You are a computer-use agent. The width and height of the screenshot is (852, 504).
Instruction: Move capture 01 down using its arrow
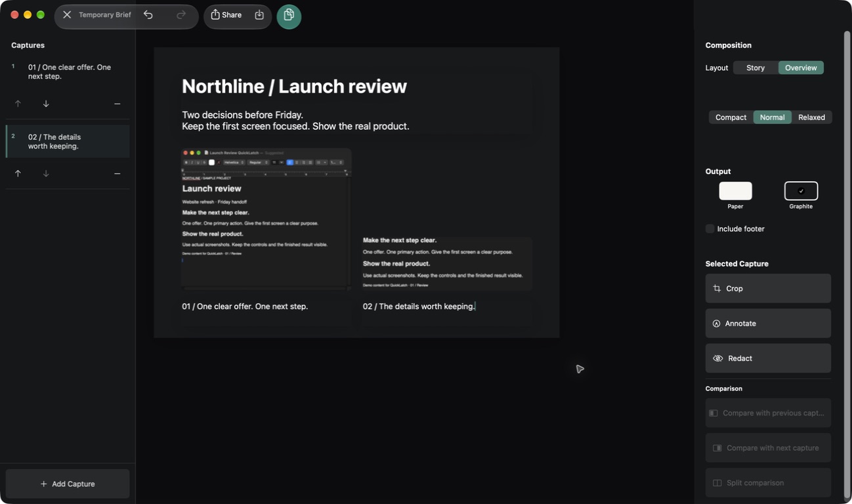point(46,104)
